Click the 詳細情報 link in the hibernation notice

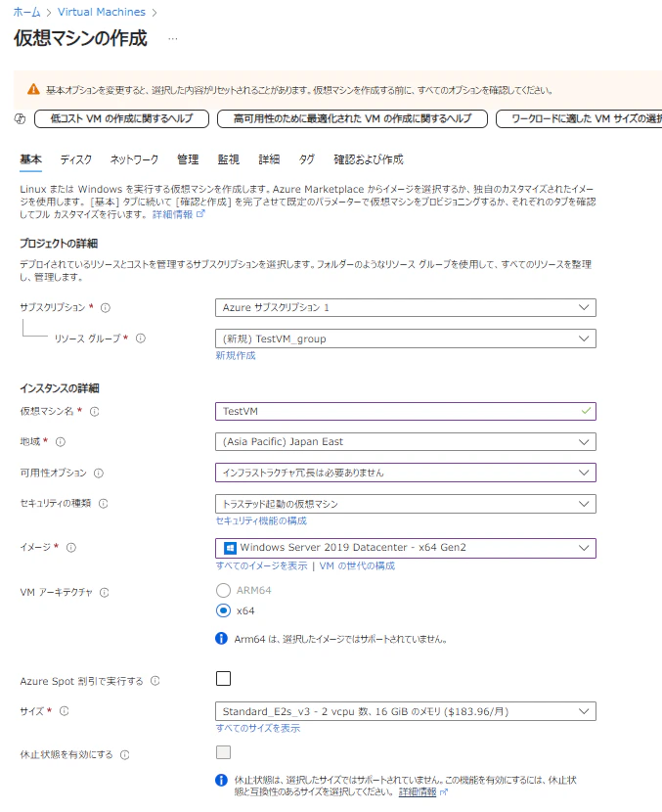pyautogui.click(x=422, y=792)
